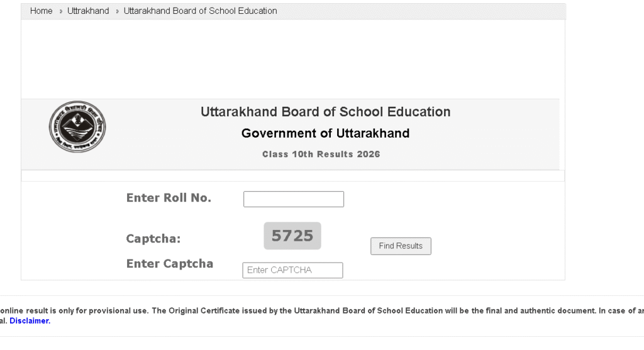
Task: Open the Disclaimer link
Action: pos(30,320)
